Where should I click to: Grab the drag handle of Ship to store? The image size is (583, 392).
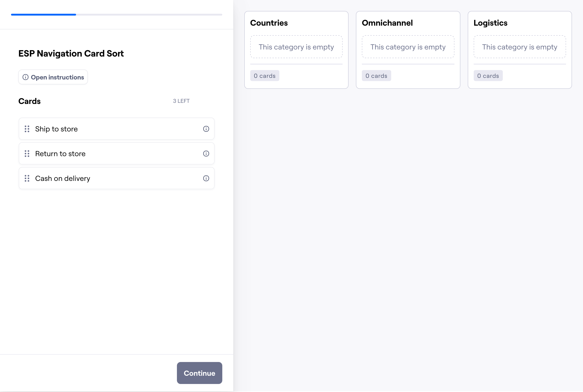27,129
